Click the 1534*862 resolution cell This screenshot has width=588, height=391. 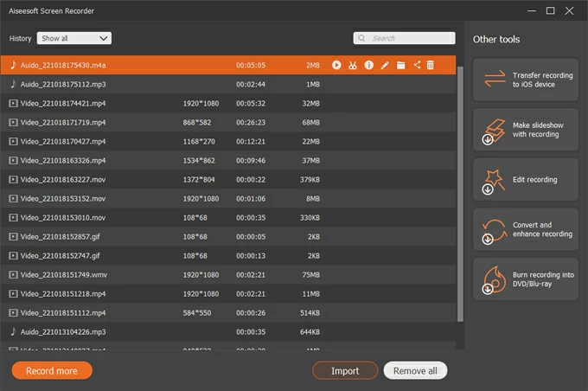(199, 161)
